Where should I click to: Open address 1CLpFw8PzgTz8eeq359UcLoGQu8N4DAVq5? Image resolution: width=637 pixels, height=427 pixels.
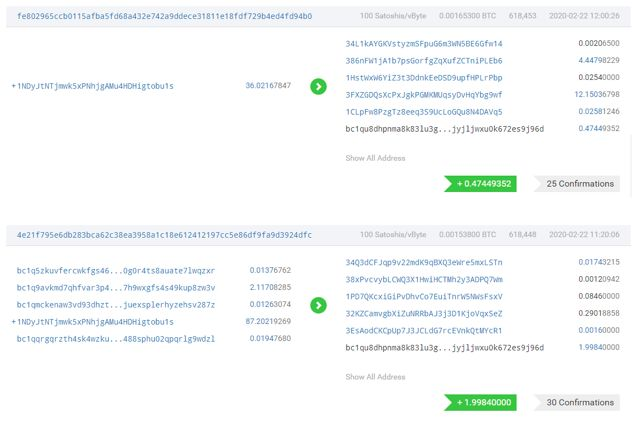coord(424,112)
